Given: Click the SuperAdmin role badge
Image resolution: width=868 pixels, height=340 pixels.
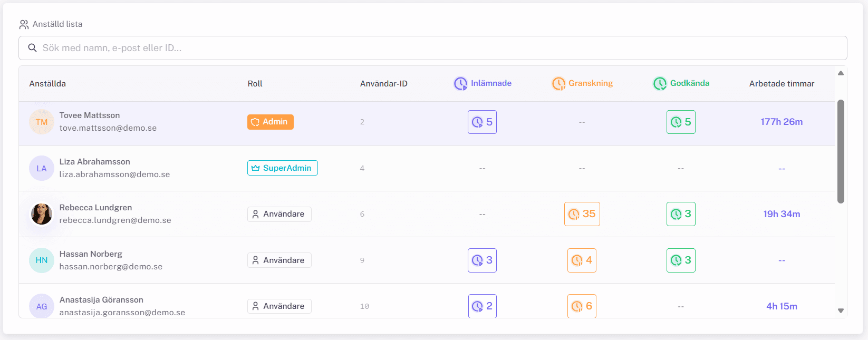Looking at the screenshot, I should 282,168.
